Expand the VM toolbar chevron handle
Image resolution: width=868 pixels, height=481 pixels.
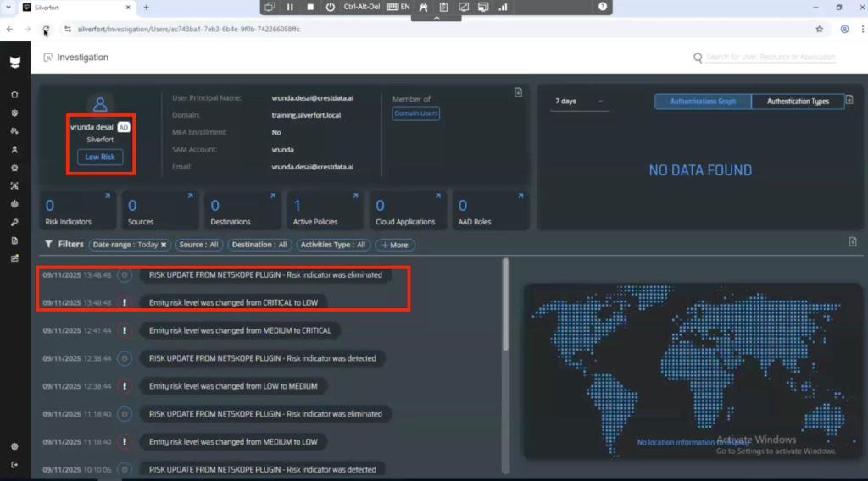tap(437, 19)
